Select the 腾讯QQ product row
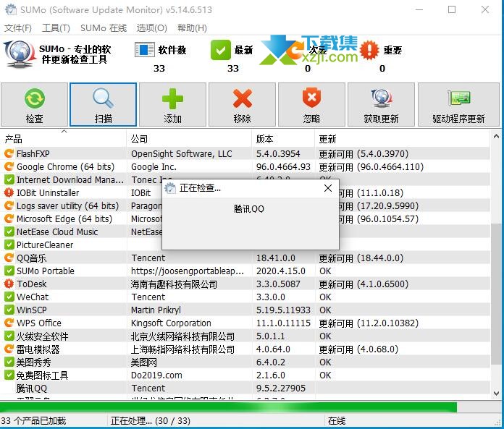Image resolution: width=504 pixels, height=429 pixels. click(245, 388)
